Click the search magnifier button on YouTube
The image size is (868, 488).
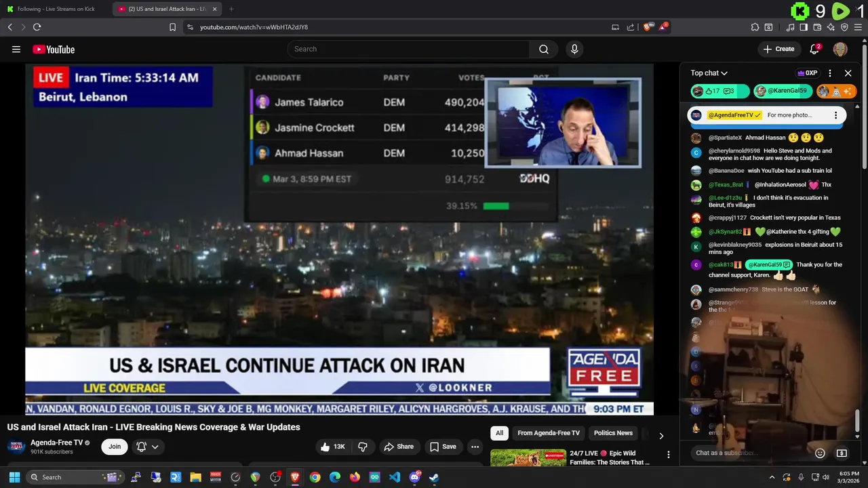[544, 49]
